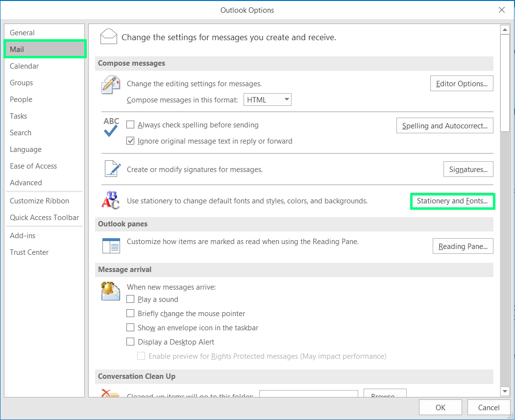The height and width of the screenshot is (420, 515).
Task: Open Customize Ribbon settings
Action: tap(44, 200)
